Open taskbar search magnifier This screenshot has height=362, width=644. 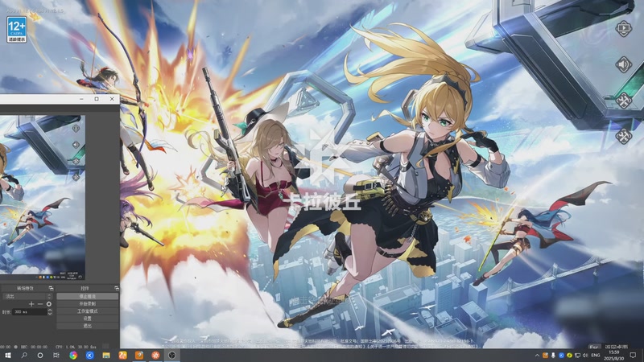(24, 356)
